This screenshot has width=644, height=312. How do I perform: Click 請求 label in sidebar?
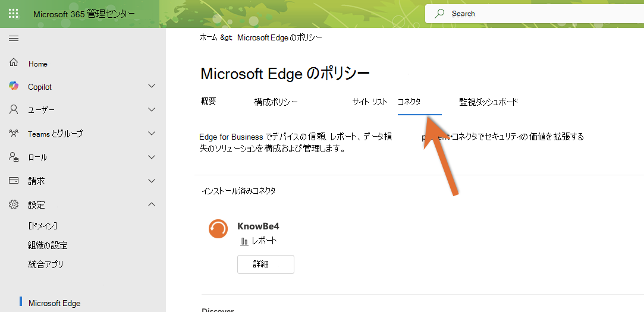click(x=36, y=181)
